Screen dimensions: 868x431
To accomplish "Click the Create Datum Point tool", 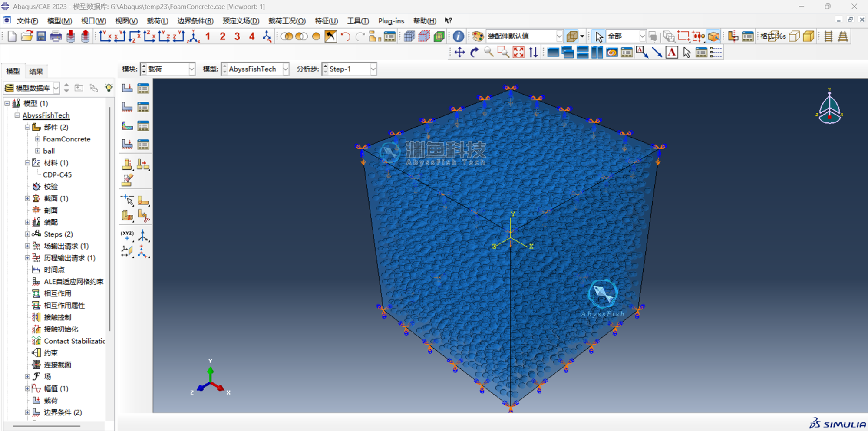I will (127, 237).
